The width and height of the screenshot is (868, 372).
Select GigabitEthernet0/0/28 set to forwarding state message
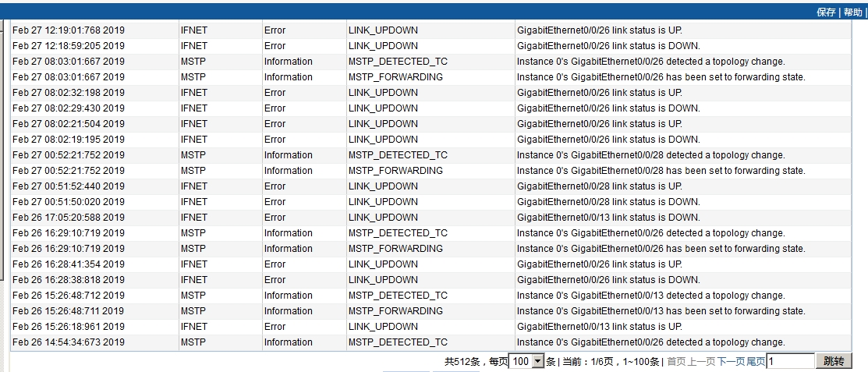661,171
